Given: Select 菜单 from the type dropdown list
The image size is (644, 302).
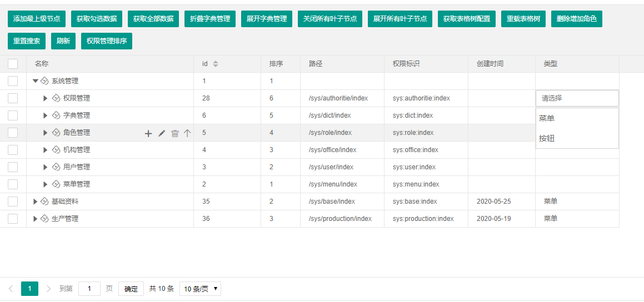Looking at the screenshot, I should coord(547,118).
